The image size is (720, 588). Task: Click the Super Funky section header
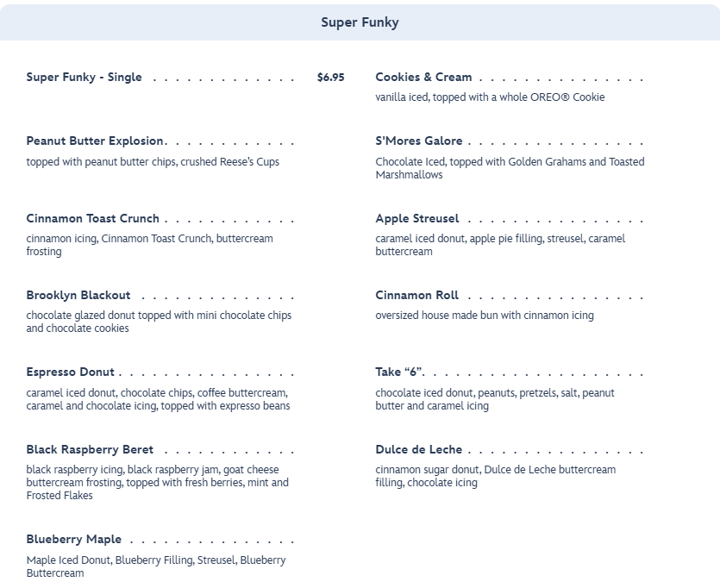(x=360, y=22)
